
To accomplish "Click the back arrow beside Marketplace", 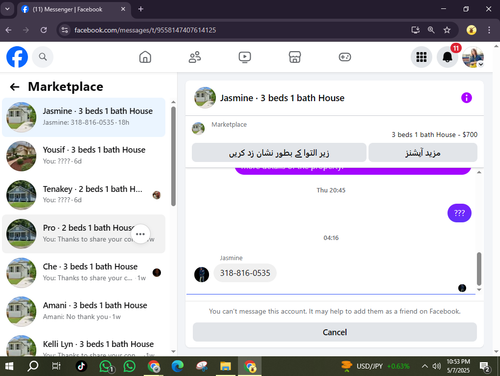I will [14, 87].
